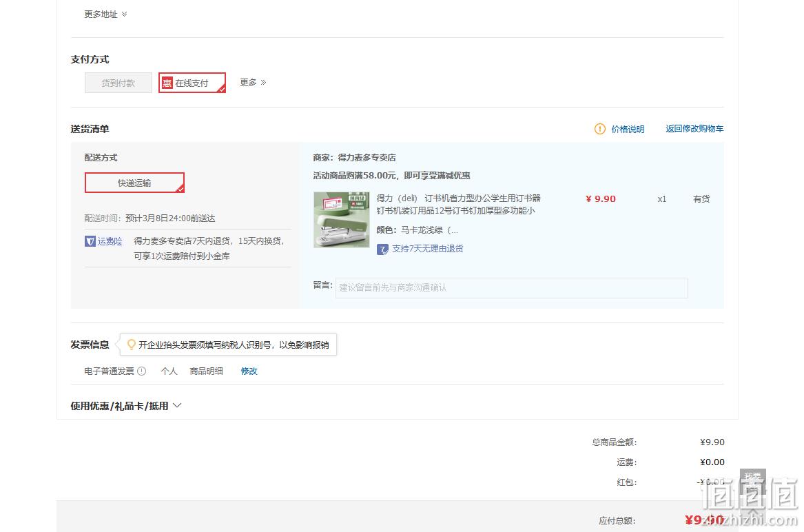This screenshot has height=532, width=804.
Task: Click the 7-day return badge icon
Action: click(x=382, y=249)
